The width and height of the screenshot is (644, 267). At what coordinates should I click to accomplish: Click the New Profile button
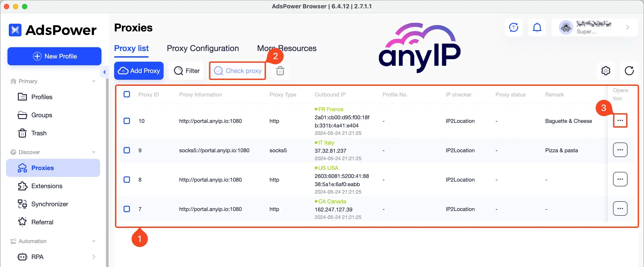click(54, 56)
